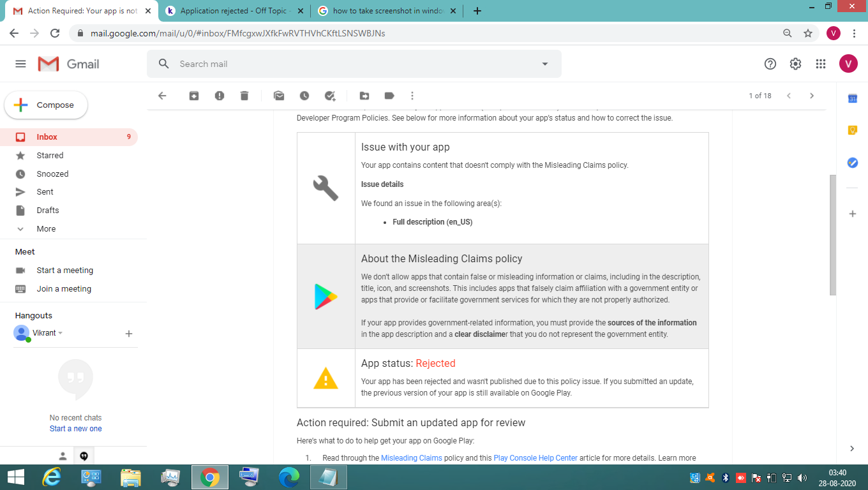Open the Google account avatar in Gmail
868x490 pixels.
848,64
